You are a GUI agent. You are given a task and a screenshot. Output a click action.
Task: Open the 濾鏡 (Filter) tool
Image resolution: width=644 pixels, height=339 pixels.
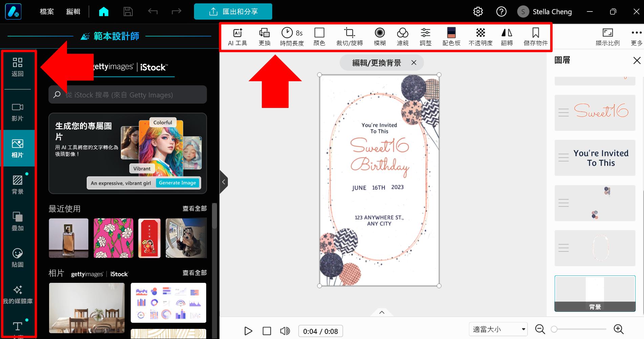pos(402,36)
